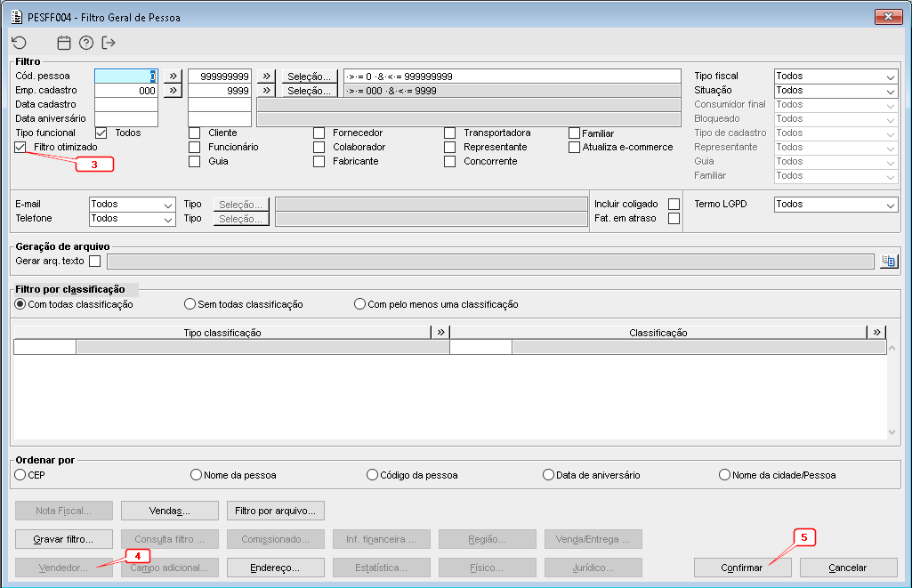Click first arrow button in Cód. pessoa row
Viewport: 912px width, 588px height.
coord(173,77)
